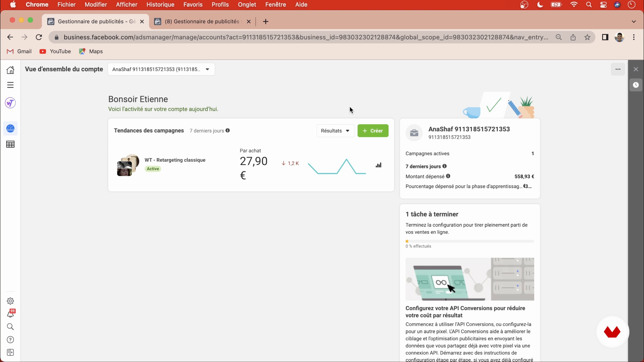The image size is (644, 362).
Task: Open the Maps bookmark
Action: [x=91, y=51]
